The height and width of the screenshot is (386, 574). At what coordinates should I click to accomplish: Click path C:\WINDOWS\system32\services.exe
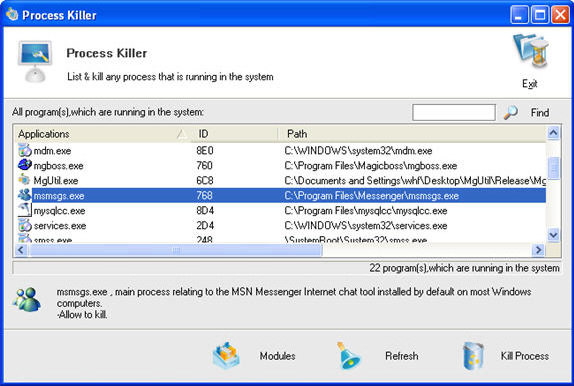[x=366, y=226]
